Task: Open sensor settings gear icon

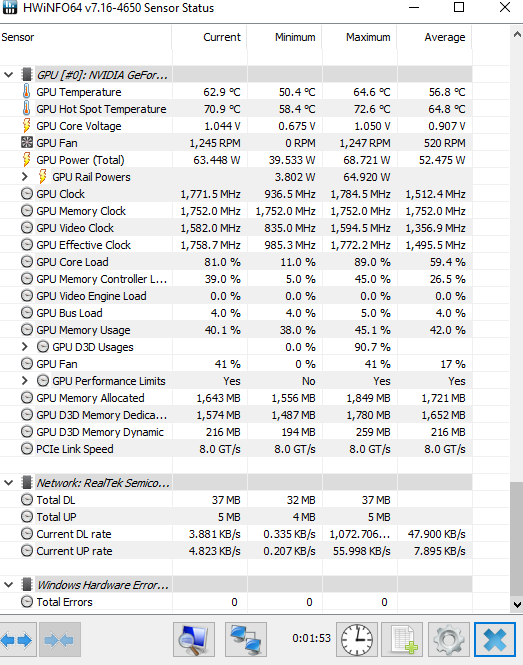Action: tap(449, 640)
